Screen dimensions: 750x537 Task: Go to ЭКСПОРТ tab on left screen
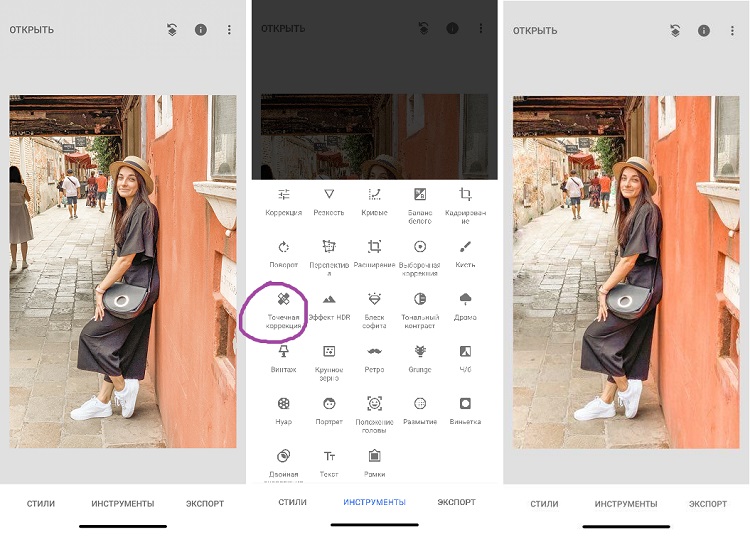click(x=205, y=504)
